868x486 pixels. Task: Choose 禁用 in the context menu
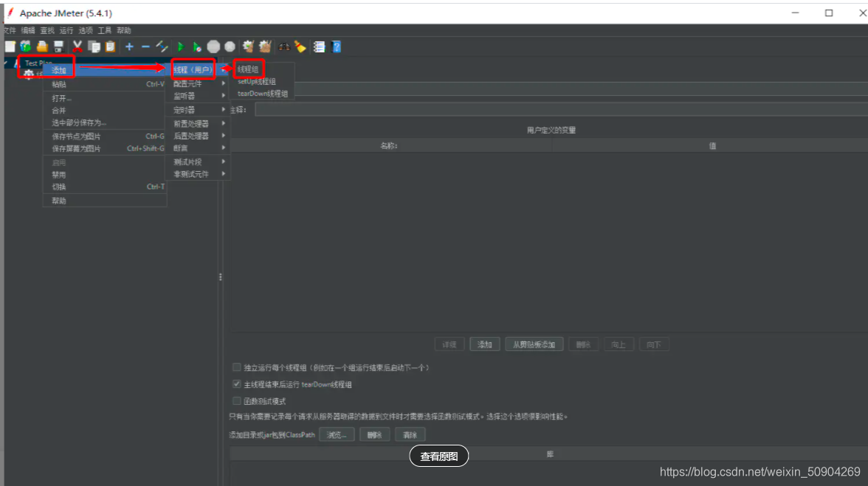pos(105,174)
